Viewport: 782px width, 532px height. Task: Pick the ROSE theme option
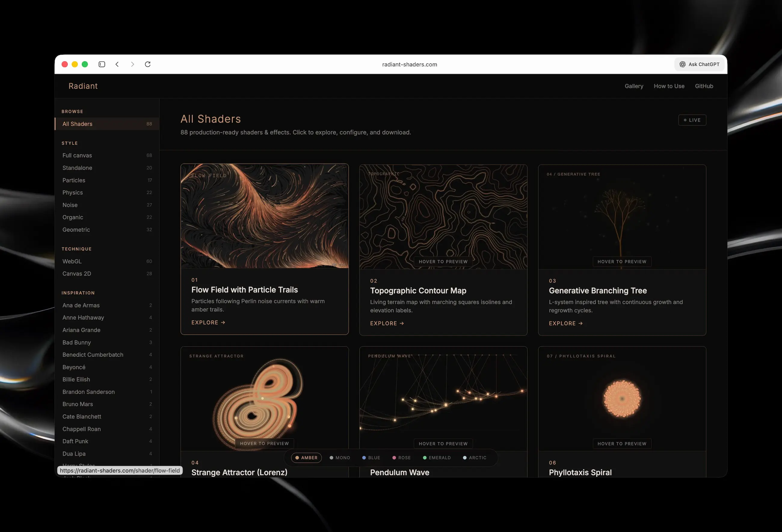coord(402,458)
